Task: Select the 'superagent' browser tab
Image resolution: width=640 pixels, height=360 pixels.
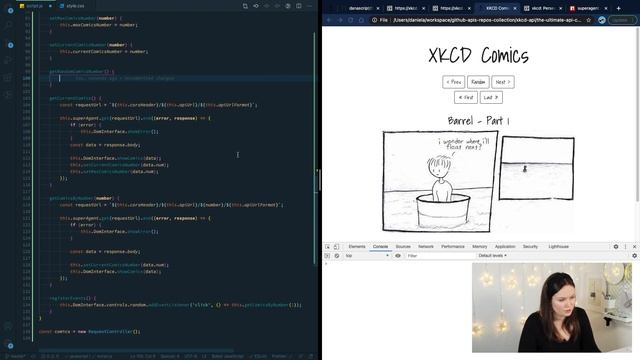Action: point(588,8)
